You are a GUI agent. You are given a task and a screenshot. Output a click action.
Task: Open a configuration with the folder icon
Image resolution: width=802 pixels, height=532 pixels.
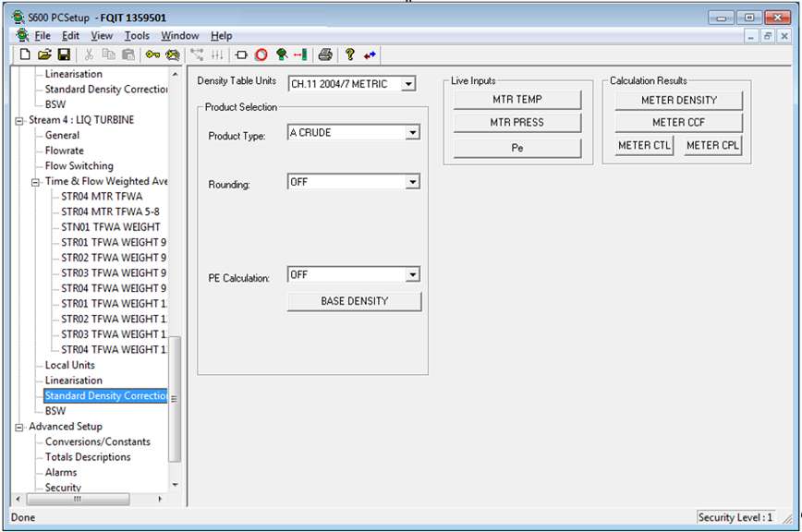click(x=44, y=54)
